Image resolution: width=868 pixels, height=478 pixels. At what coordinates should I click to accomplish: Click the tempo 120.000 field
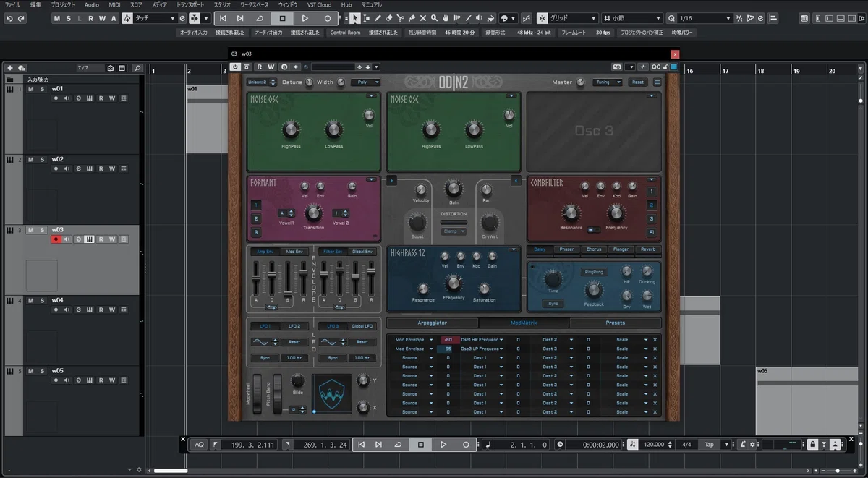click(655, 445)
